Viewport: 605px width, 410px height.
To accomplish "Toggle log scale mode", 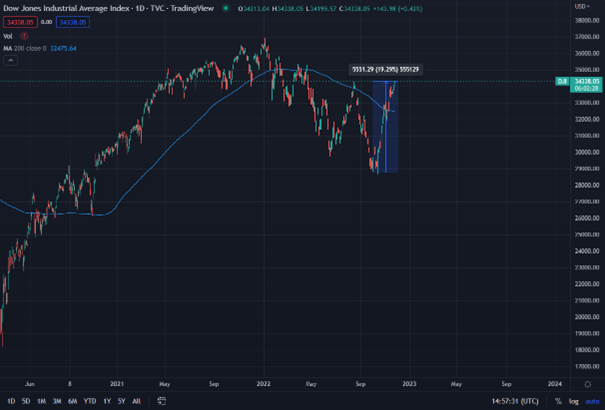I will (574, 401).
